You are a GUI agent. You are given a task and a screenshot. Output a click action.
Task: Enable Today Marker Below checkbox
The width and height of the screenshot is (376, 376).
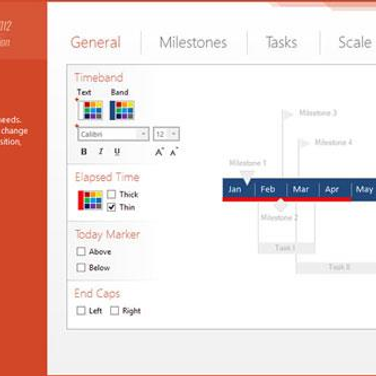pos(81,267)
